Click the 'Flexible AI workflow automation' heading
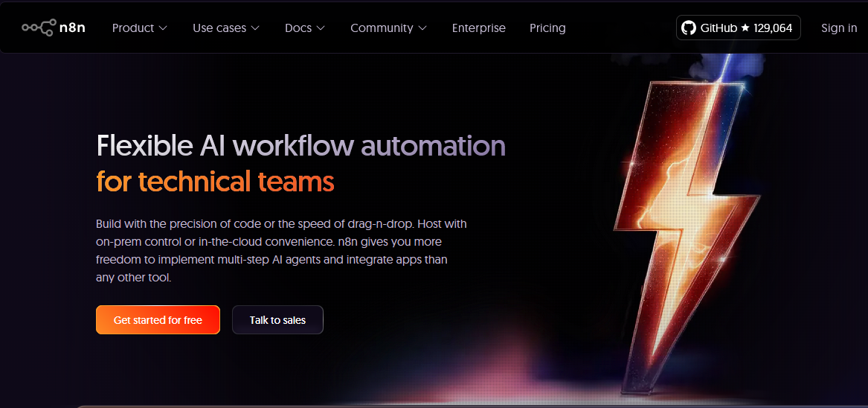This screenshot has width=868, height=408. 301,146
